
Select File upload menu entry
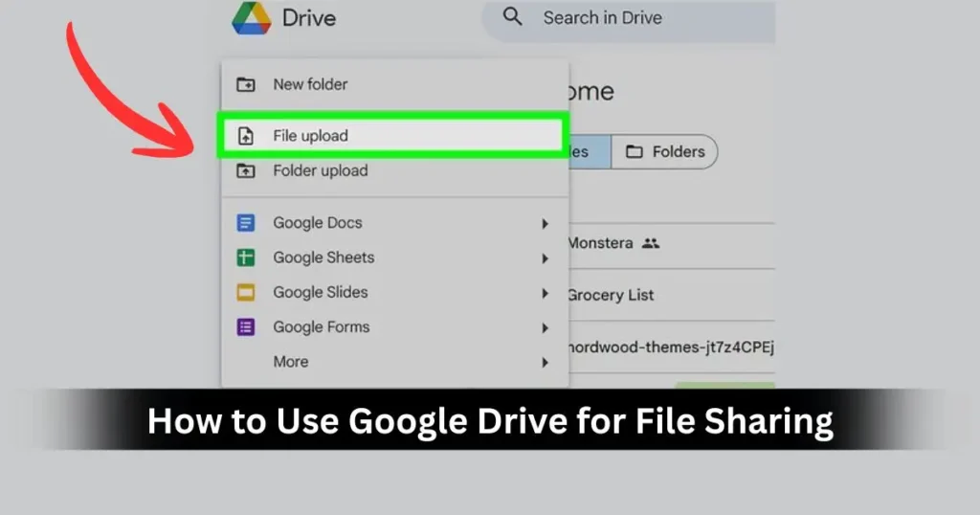(x=392, y=136)
